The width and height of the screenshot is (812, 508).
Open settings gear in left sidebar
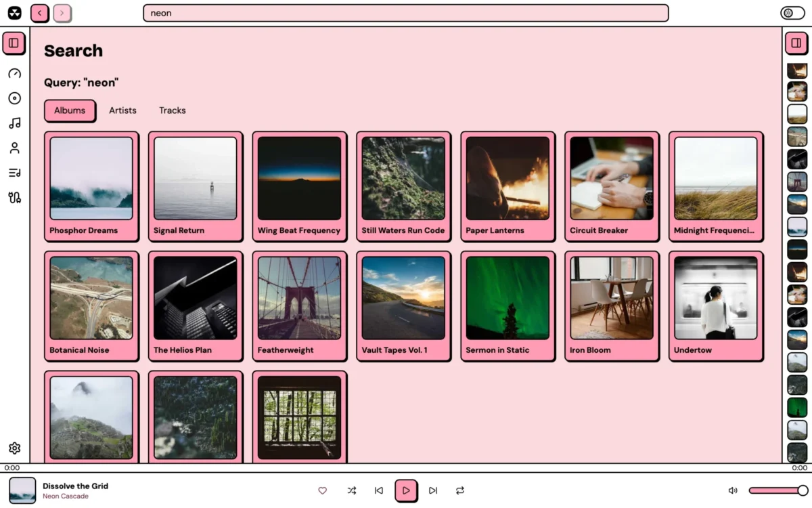(x=14, y=448)
